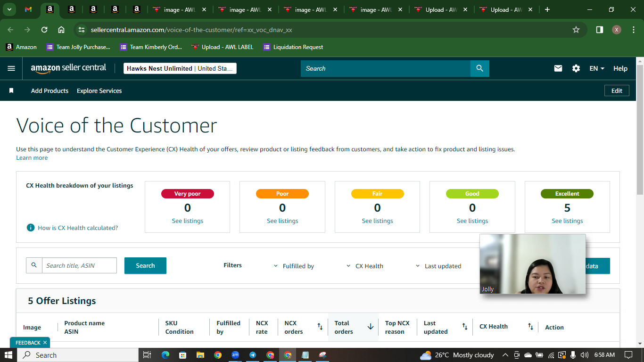Open the EN language dropdown
Image resolution: width=644 pixels, height=362 pixels.
[x=597, y=68]
